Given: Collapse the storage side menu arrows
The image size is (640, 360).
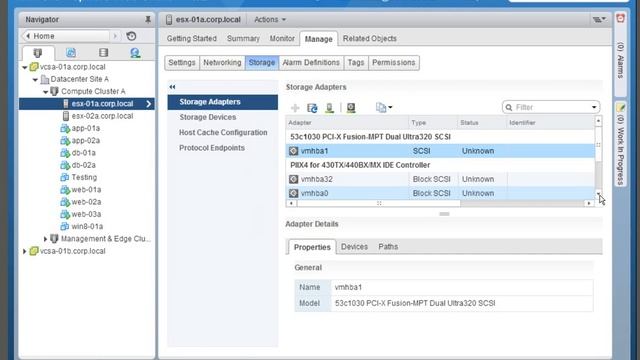Looking at the screenshot, I should click(172, 87).
